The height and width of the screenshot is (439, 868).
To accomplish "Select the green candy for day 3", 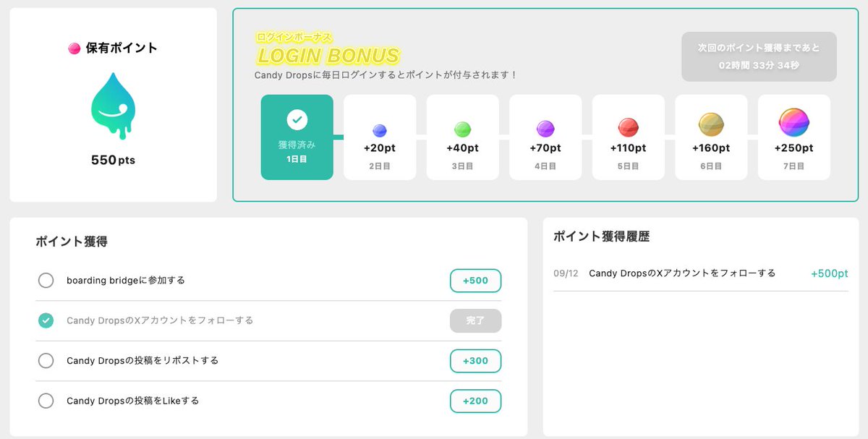I will click(463, 129).
